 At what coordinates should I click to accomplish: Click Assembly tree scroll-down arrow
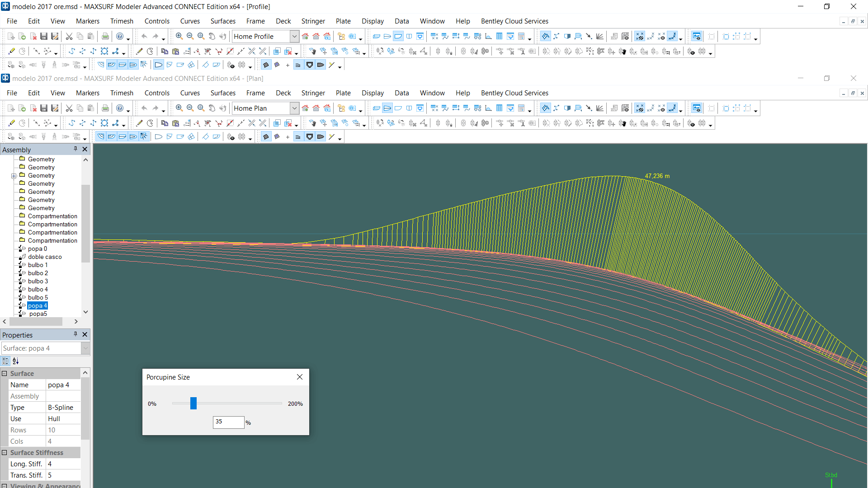click(85, 312)
